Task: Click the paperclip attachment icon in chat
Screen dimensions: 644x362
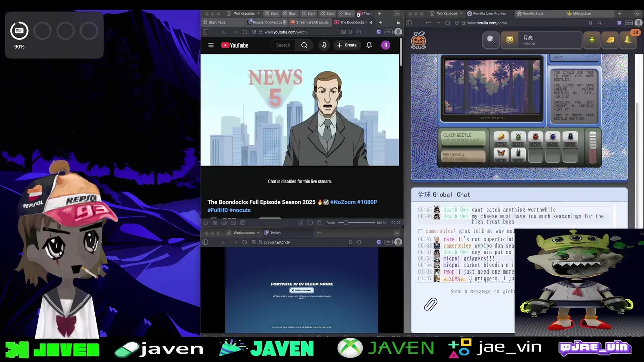Action: coord(430,304)
